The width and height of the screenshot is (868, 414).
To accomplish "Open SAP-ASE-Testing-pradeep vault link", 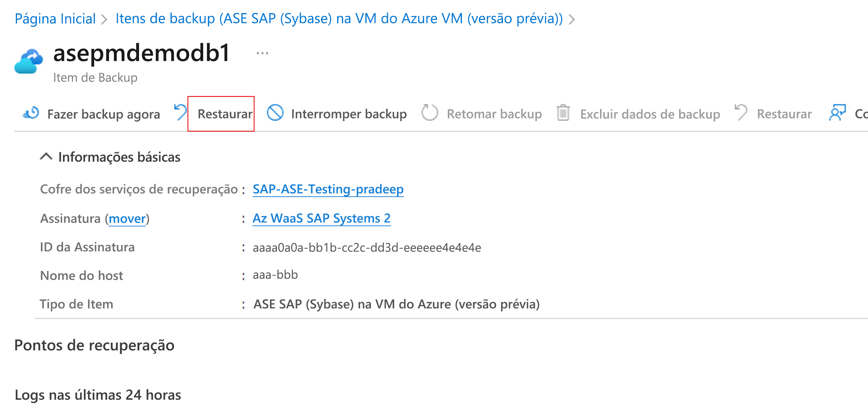I will (x=328, y=189).
